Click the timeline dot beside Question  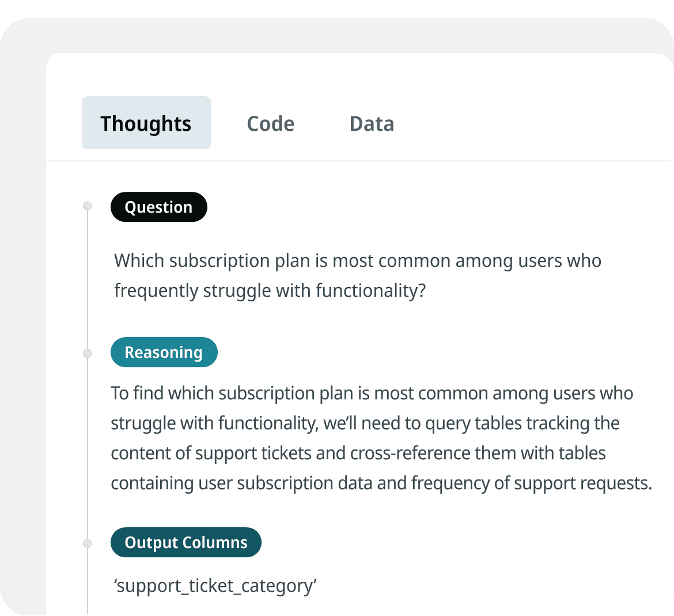coord(88,206)
